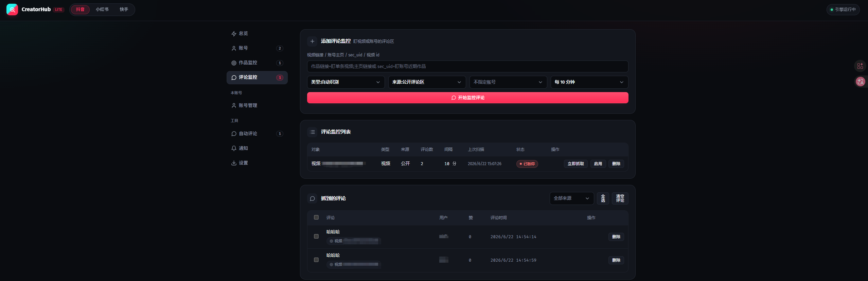Click the 评论数 column header
868x281 pixels.
(x=427, y=150)
